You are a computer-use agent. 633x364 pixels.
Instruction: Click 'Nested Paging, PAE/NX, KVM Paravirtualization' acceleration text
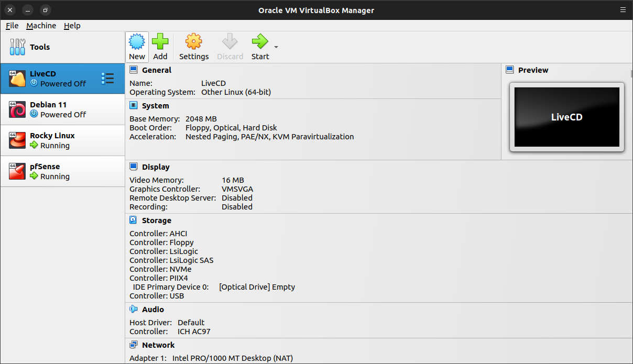point(269,137)
